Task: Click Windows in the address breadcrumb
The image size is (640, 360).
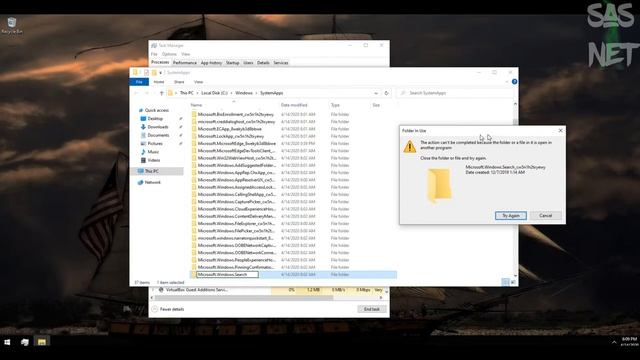Action: pos(244,93)
